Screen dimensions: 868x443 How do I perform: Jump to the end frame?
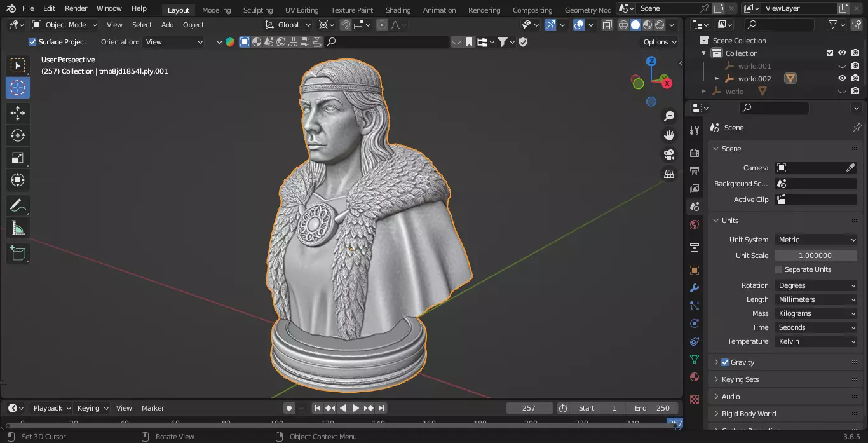[x=381, y=408]
